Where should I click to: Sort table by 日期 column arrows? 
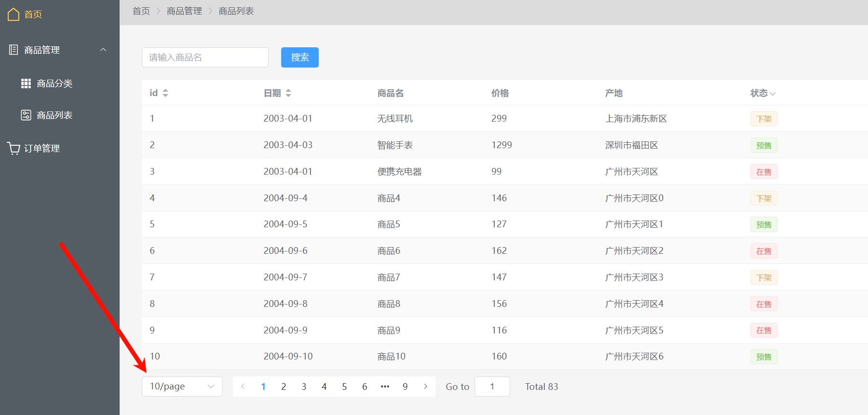(x=288, y=93)
